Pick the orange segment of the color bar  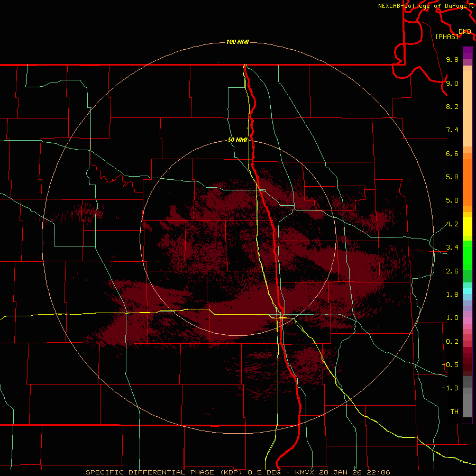point(467,182)
